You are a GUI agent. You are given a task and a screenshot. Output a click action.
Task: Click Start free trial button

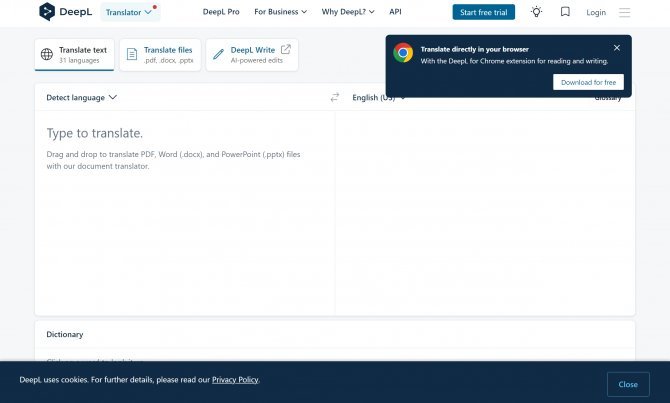(x=484, y=12)
